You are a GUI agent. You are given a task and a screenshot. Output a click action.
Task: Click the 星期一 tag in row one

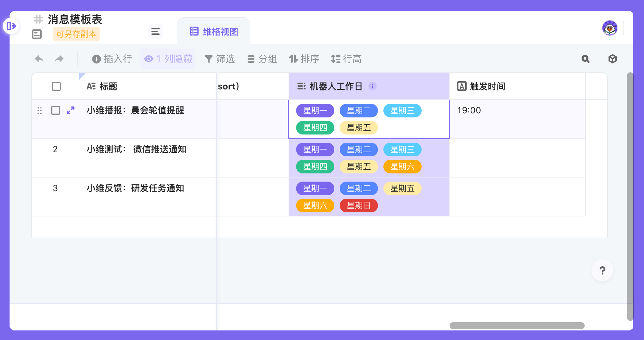315,111
